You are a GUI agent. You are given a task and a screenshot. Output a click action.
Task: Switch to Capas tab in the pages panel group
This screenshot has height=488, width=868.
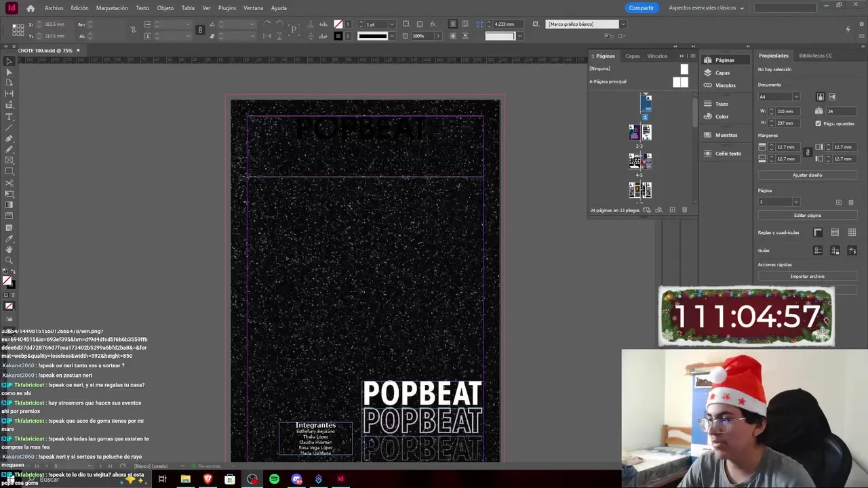[632, 56]
